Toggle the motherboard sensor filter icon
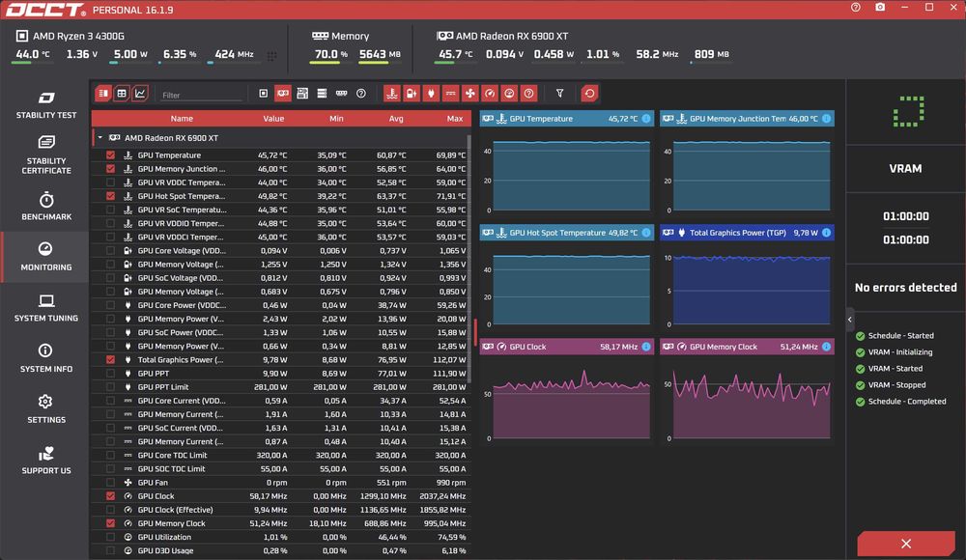The height and width of the screenshot is (560, 966). click(302, 94)
